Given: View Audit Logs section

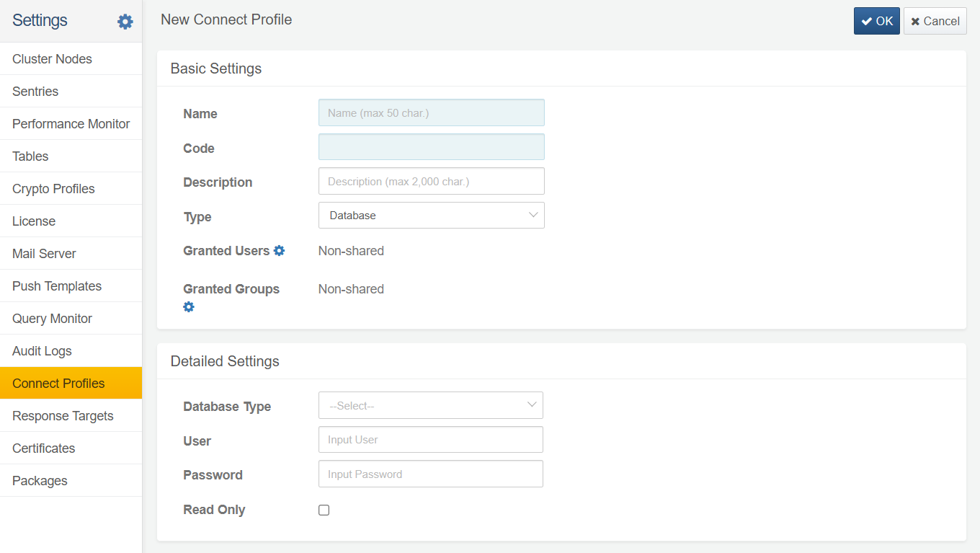Looking at the screenshot, I should click(x=71, y=351).
